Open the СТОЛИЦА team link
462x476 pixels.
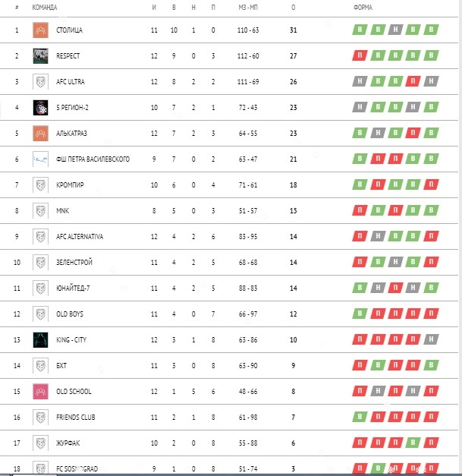(x=70, y=30)
